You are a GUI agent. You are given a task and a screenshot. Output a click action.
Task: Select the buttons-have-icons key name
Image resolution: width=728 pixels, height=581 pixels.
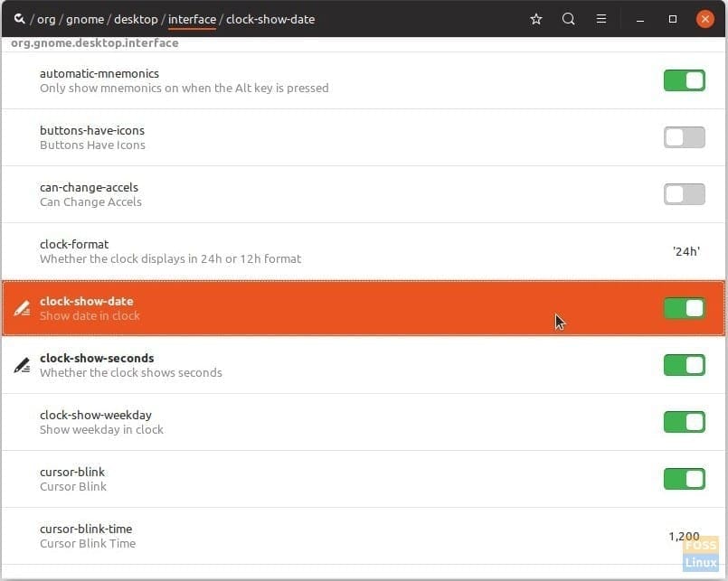tap(92, 130)
